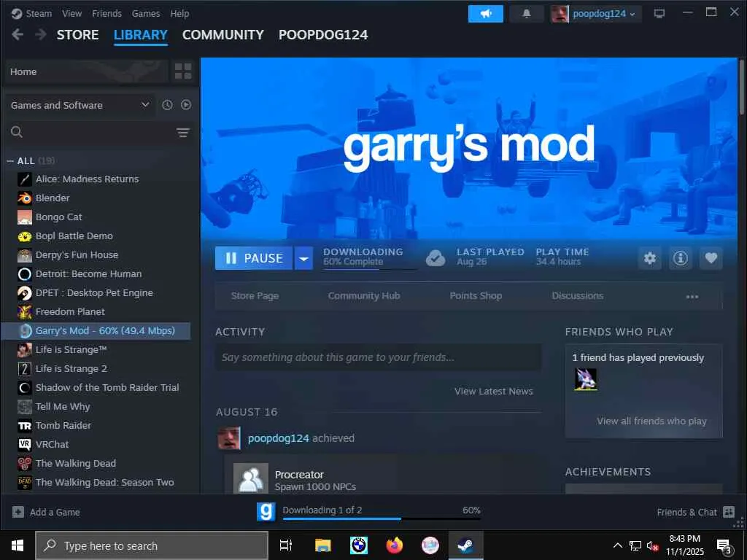Go to the STORE tab
Screen dimensions: 747x560
click(77, 35)
